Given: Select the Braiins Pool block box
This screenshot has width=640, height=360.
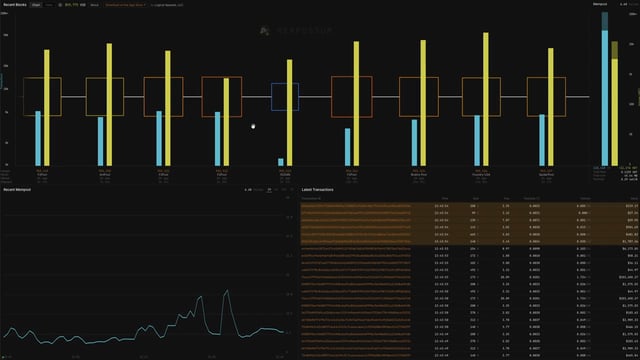Looking at the screenshot, I should click(419, 97).
